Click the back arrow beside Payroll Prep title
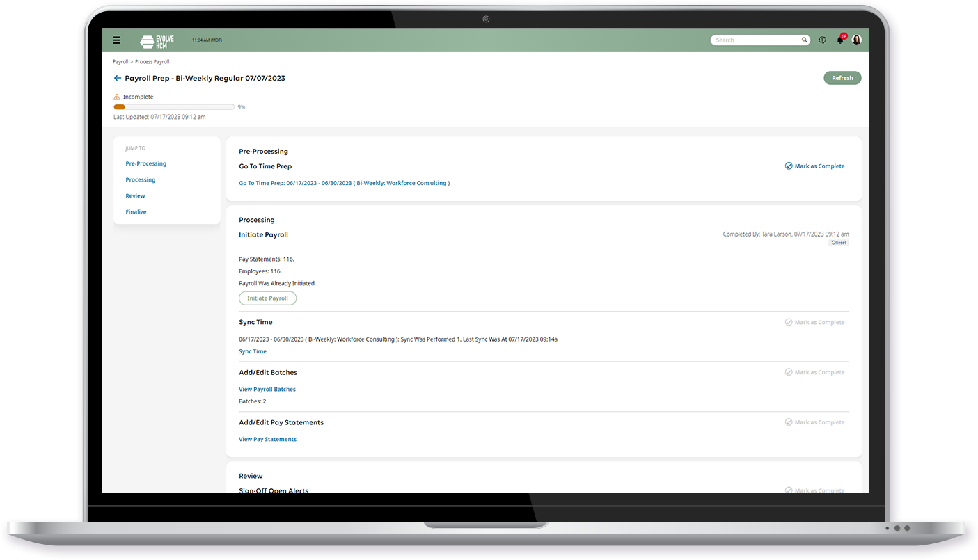Screen dimensions: 978x560 (117, 78)
